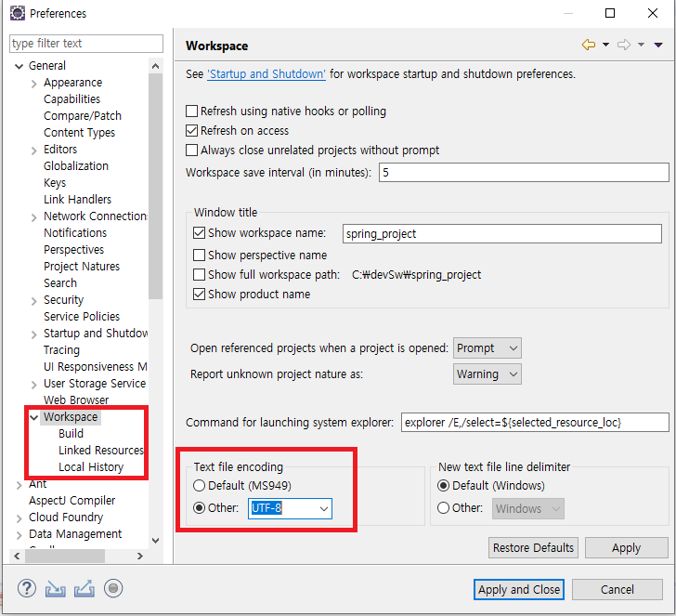
Task: Click the type filter text field
Action: (86, 43)
